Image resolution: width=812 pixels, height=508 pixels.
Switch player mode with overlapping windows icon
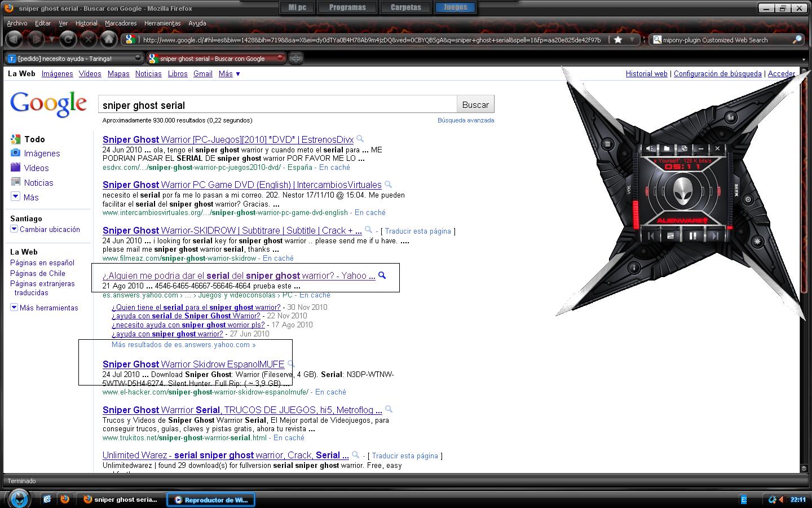pos(684,148)
